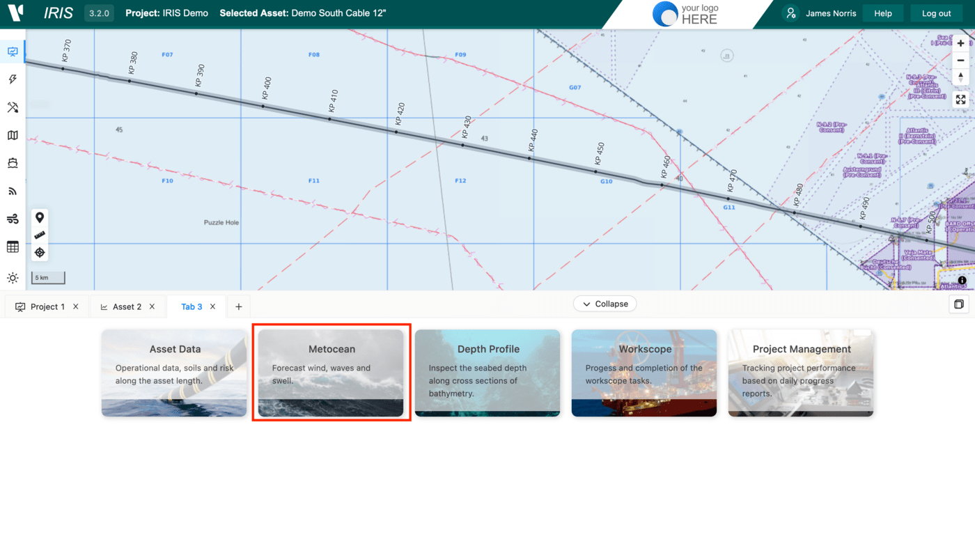Click the Selected Asset Demo South Cable text
Image resolution: width=975 pixels, height=560 pixels.
pos(303,13)
